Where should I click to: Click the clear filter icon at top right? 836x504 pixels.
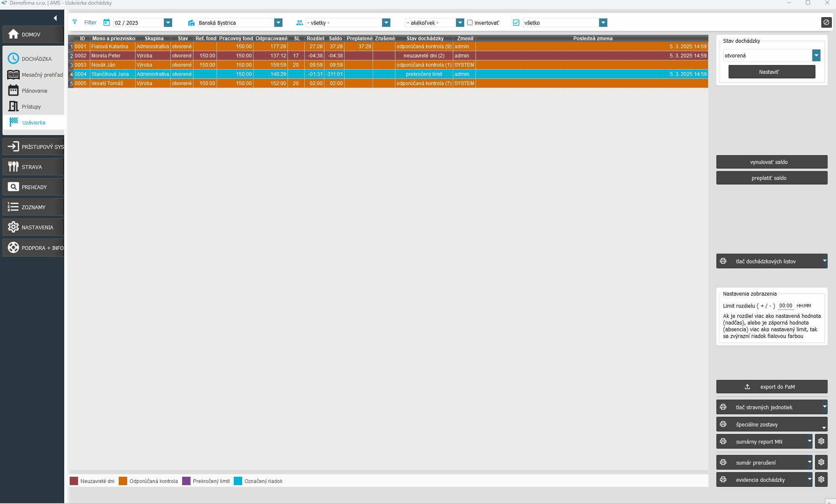click(x=826, y=22)
